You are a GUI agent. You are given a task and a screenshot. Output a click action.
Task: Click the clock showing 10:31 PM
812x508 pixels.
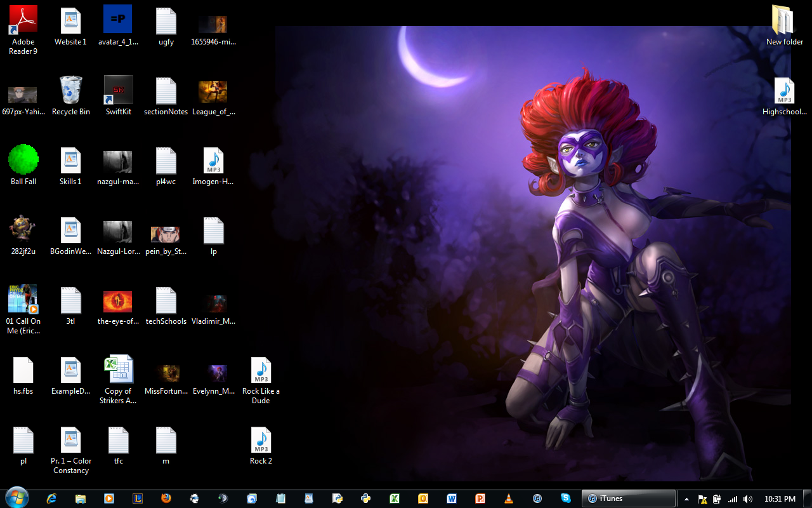[780, 499]
